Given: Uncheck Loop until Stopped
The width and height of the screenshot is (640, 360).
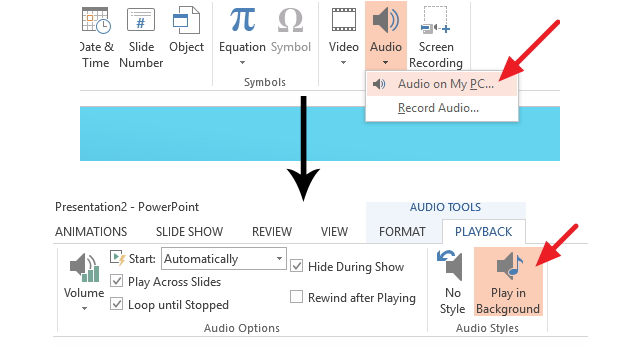Looking at the screenshot, I should tap(117, 304).
